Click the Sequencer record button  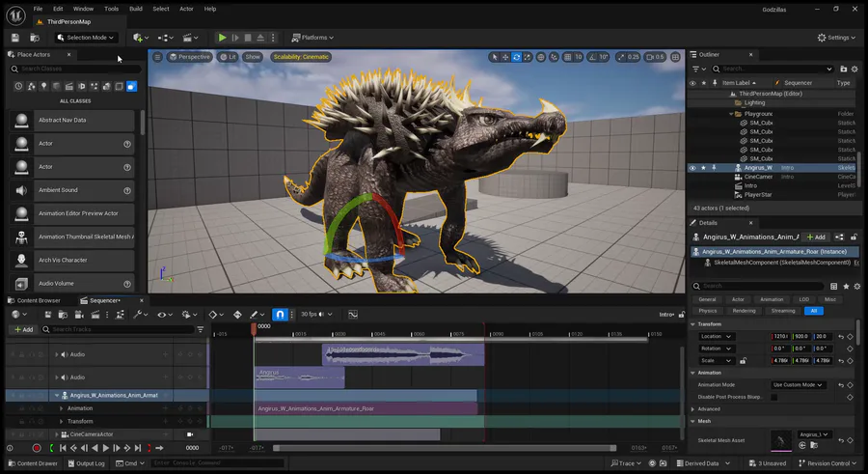click(x=37, y=448)
